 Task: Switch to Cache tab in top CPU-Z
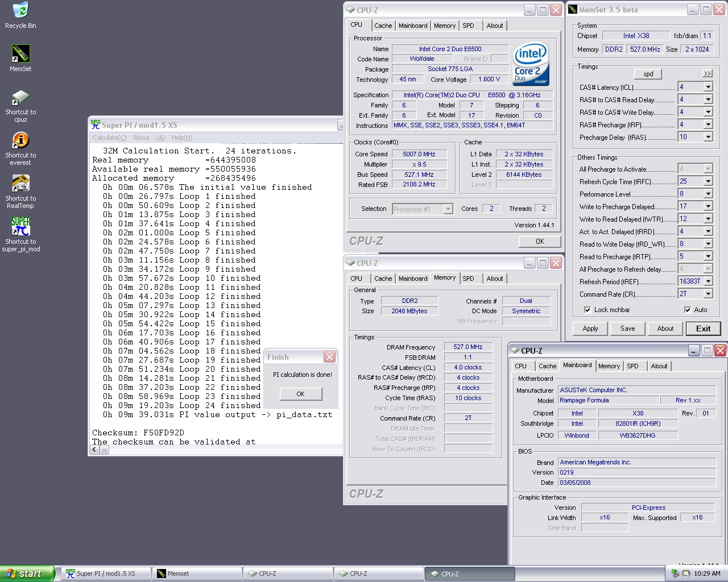383,26
